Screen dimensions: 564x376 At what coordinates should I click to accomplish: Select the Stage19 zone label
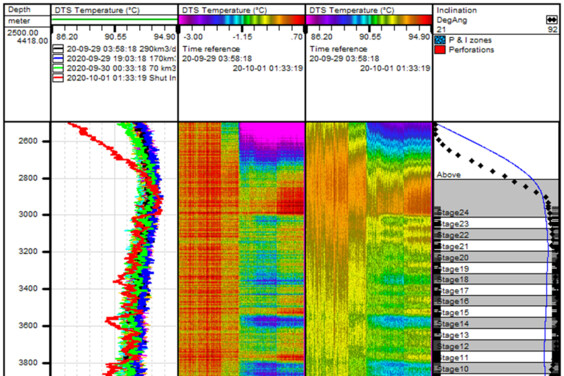[x=452, y=269]
